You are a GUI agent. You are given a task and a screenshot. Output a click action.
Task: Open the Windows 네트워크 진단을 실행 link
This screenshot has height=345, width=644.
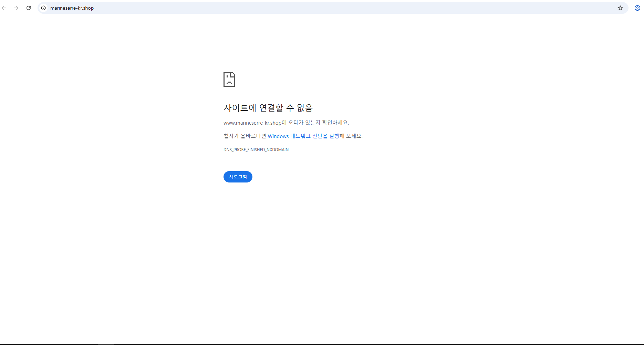coord(303,136)
